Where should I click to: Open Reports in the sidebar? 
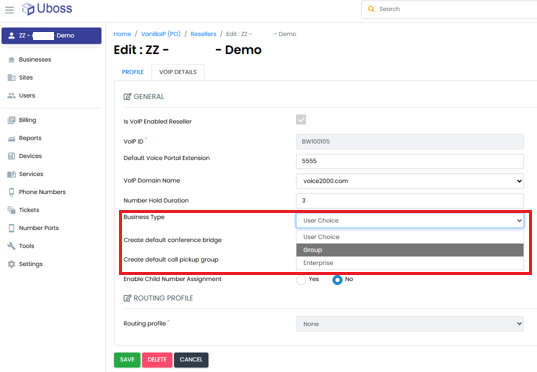click(30, 138)
